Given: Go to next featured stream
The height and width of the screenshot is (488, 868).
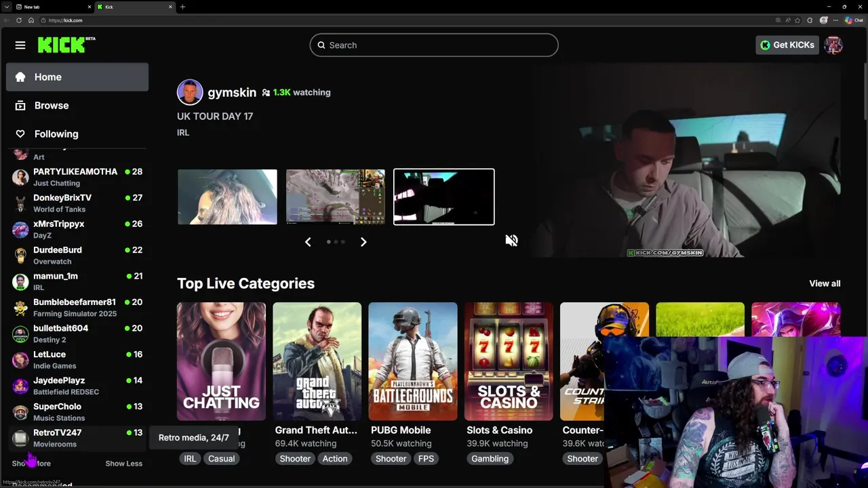Looking at the screenshot, I should (x=363, y=242).
